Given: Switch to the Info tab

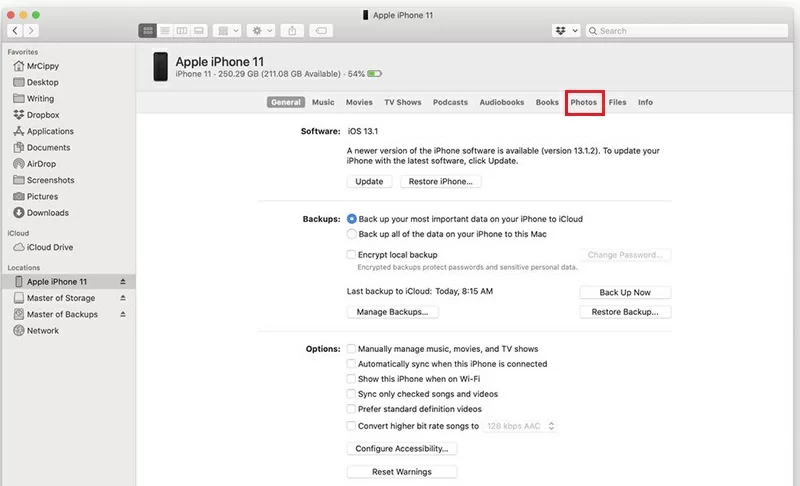Looking at the screenshot, I should click(645, 102).
